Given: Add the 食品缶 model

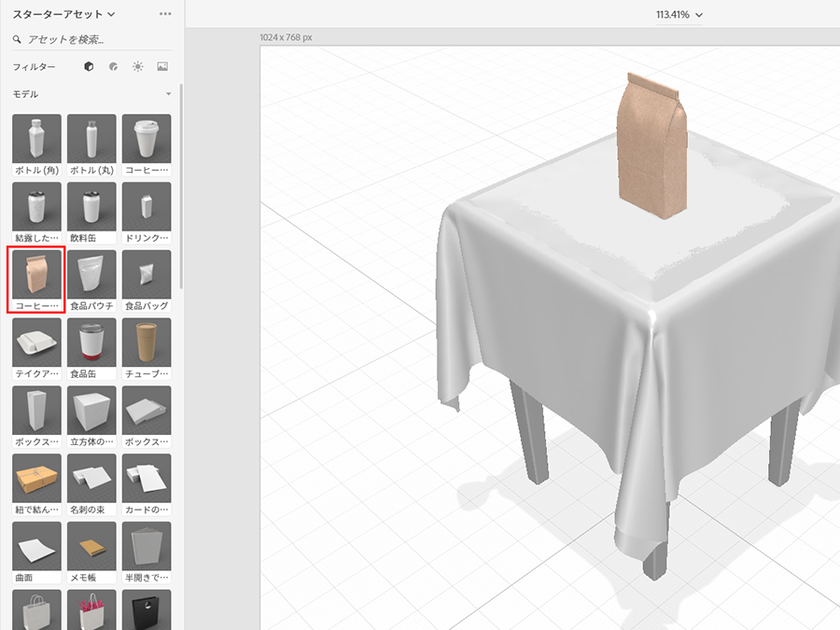Looking at the screenshot, I should (x=91, y=343).
